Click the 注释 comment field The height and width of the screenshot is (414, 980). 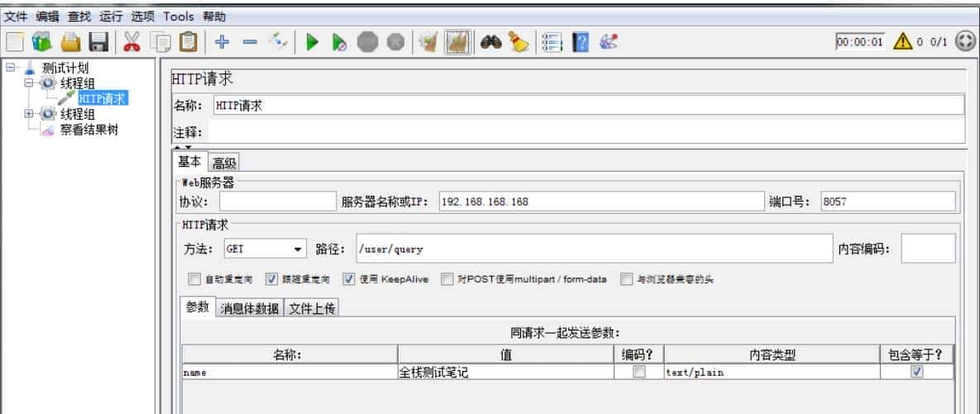point(586,131)
